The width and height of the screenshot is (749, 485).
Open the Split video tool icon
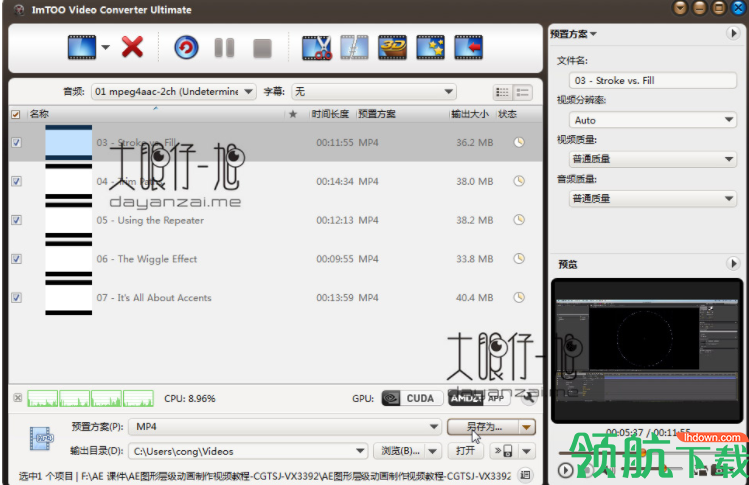[x=354, y=47]
